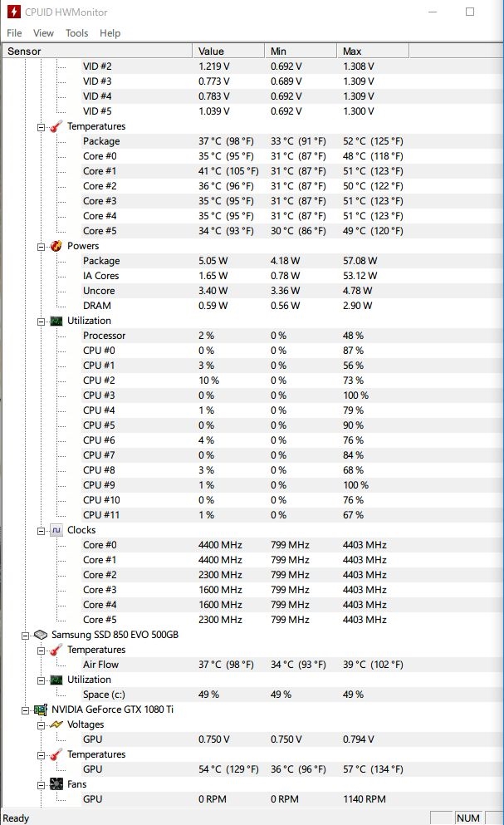Click the Max column header

point(373,51)
